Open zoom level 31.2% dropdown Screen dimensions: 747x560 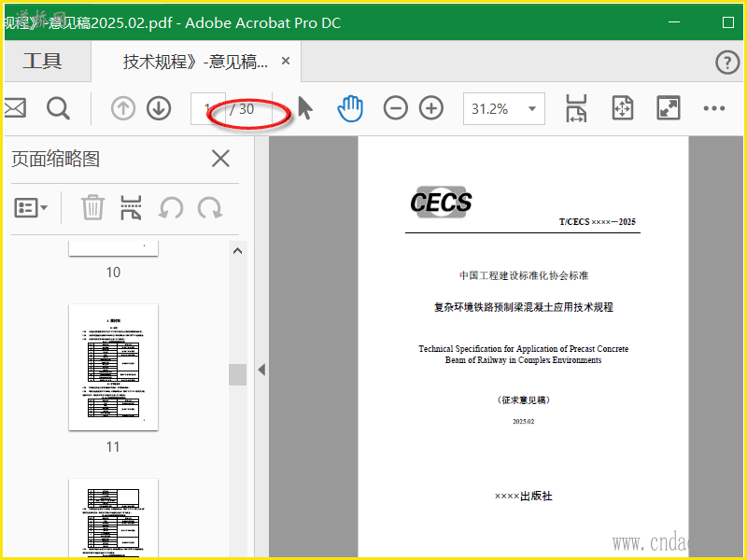click(504, 108)
